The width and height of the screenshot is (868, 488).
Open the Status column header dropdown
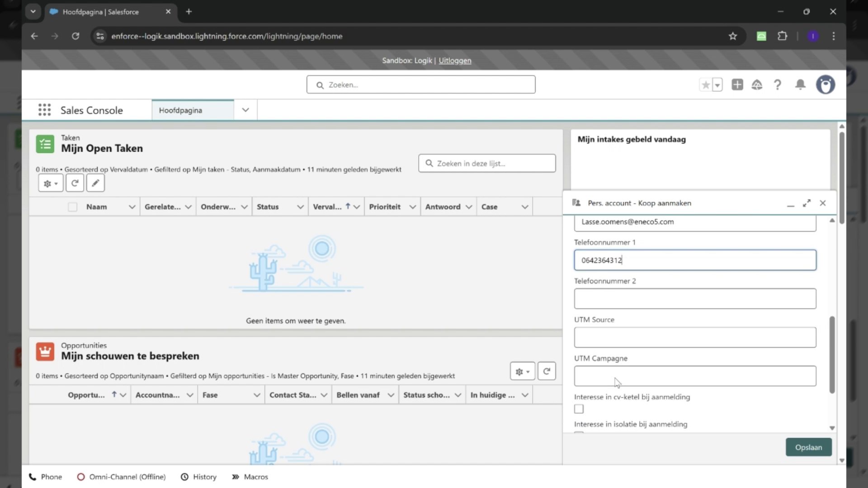300,206
